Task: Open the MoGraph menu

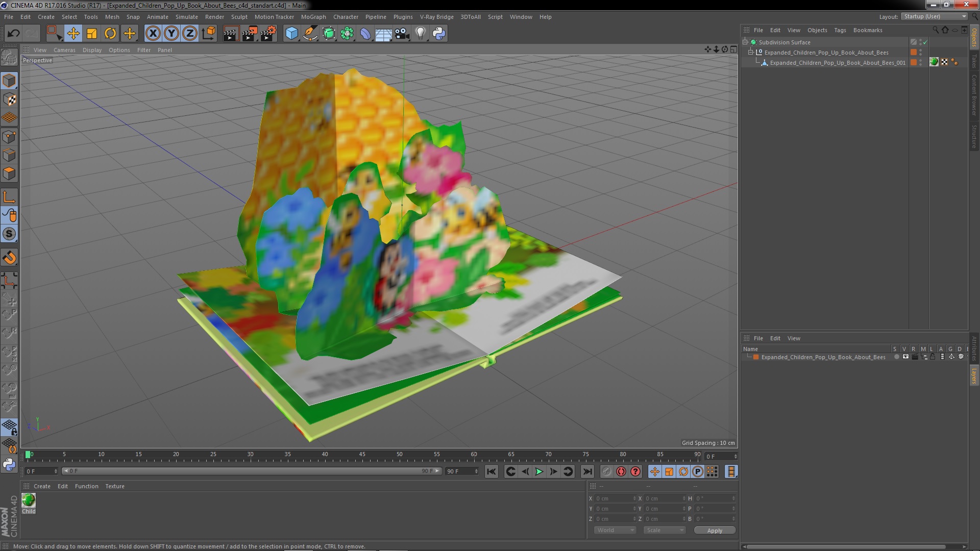Action: (313, 17)
